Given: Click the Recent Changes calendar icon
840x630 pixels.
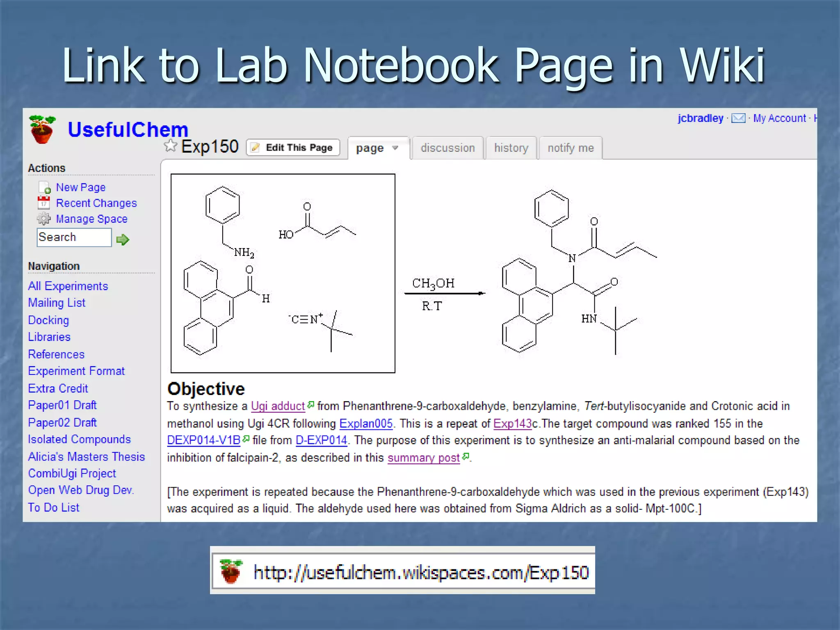Looking at the screenshot, I should click(x=44, y=203).
